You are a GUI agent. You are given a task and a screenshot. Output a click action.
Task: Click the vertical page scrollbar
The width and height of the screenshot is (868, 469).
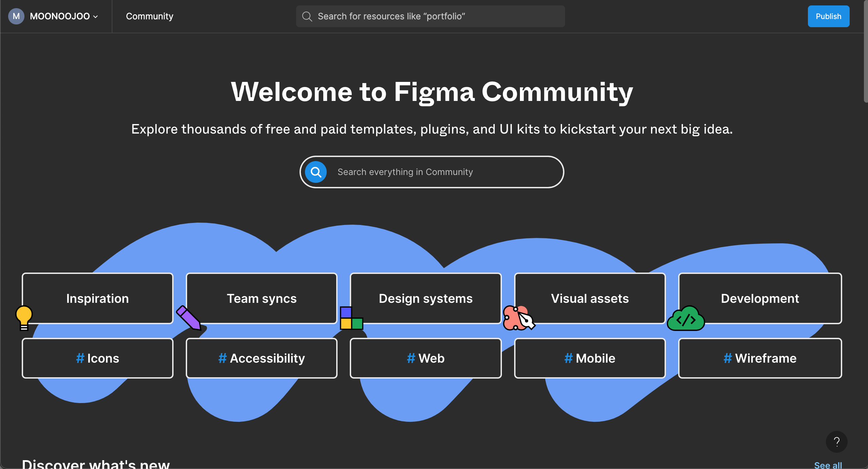tap(865, 51)
